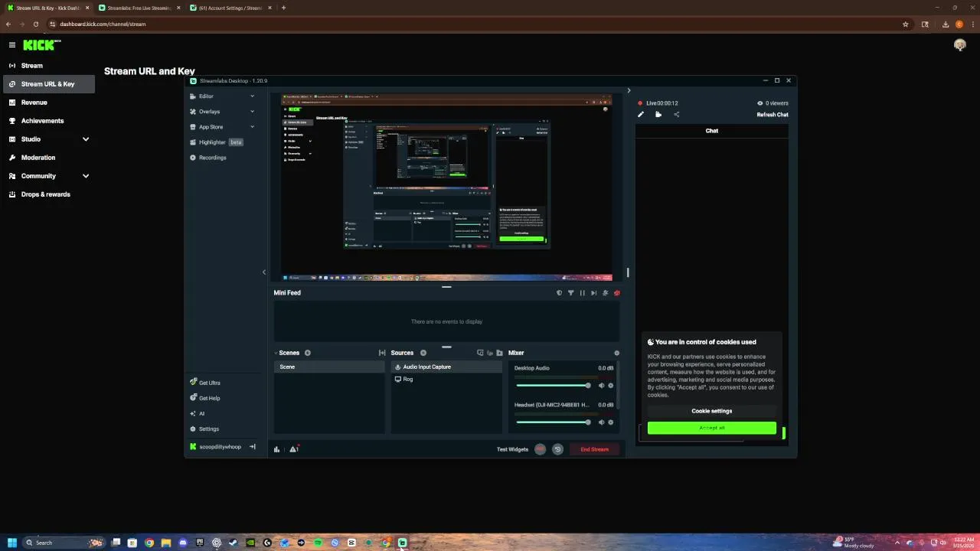This screenshot has height=551, width=980.
Task: Click the share icon in the live panel
Action: [x=676, y=115]
